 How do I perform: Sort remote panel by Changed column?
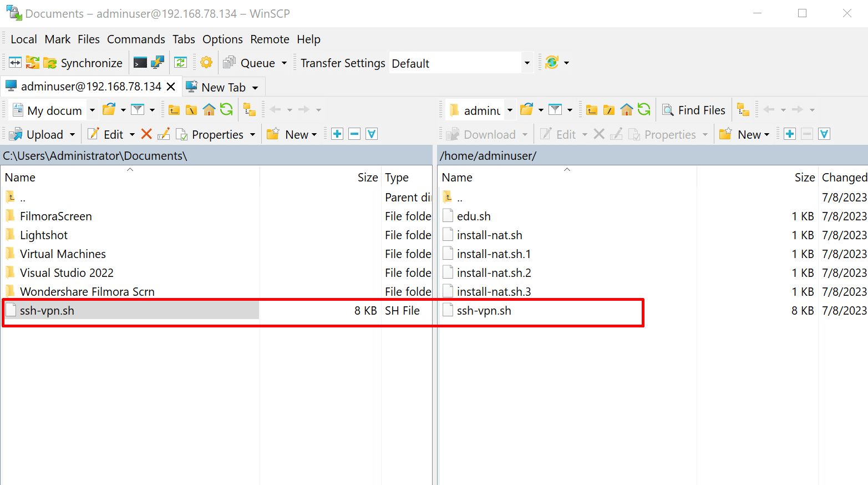click(x=844, y=178)
